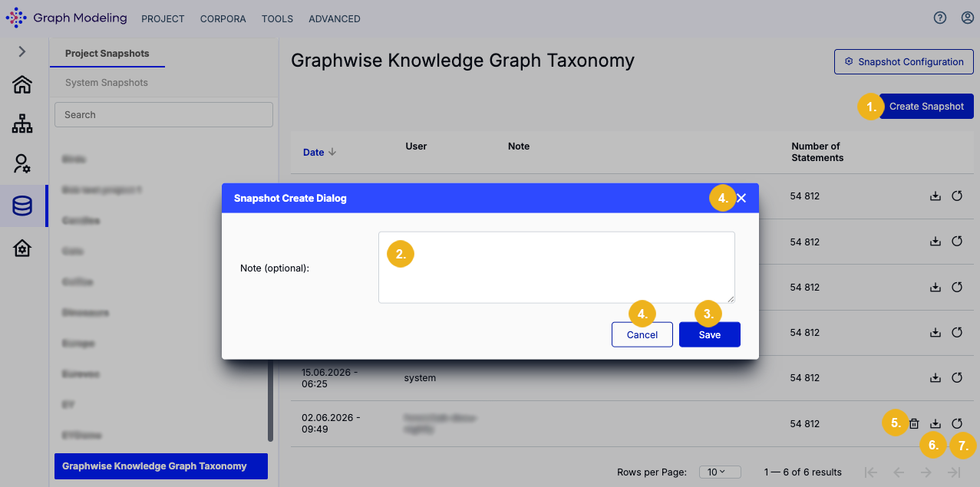Screen dimensions: 980x487
Task: Select the database snapshots sidebar icon
Action: (22, 206)
